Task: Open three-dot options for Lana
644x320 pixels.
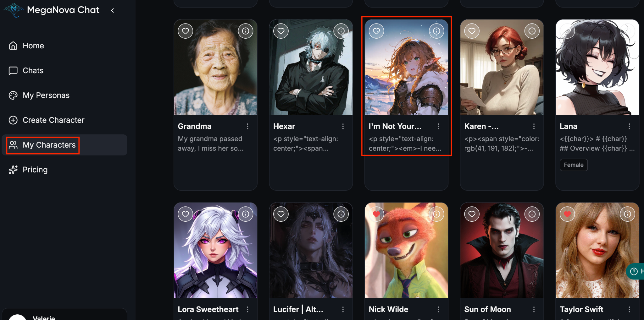Action: pos(629,126)
